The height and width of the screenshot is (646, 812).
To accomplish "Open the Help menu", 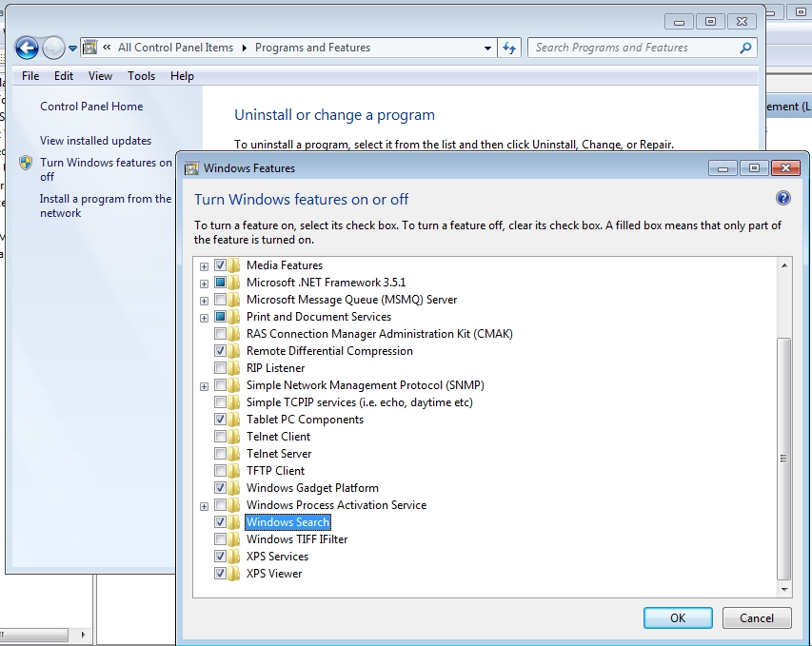I will coord(182,76).
